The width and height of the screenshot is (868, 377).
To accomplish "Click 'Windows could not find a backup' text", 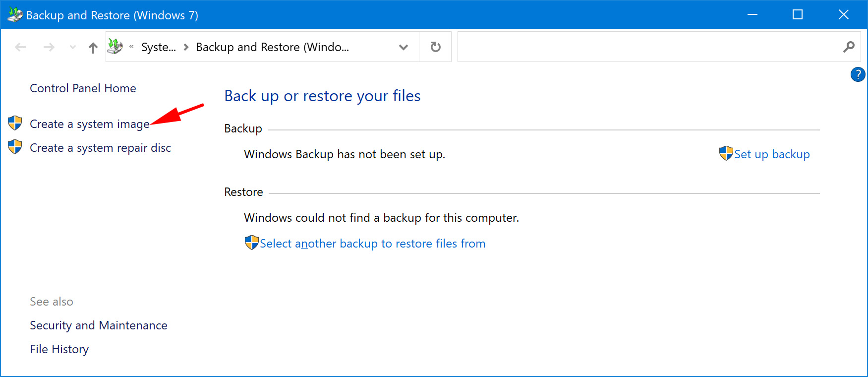I will (381, 218).
